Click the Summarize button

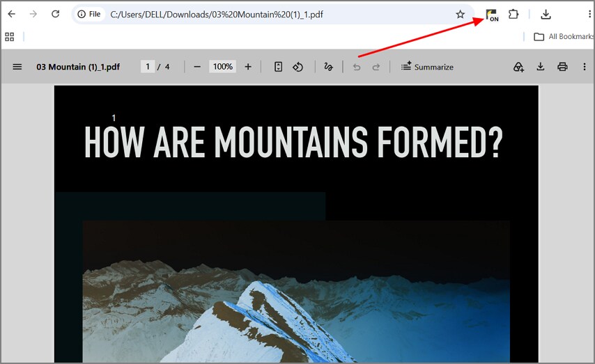[x=427, y=67]
